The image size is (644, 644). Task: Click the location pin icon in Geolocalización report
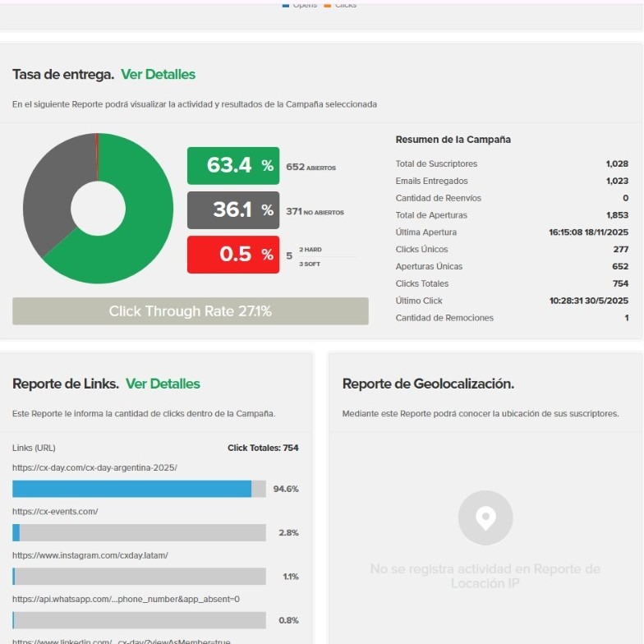point(485,517)
